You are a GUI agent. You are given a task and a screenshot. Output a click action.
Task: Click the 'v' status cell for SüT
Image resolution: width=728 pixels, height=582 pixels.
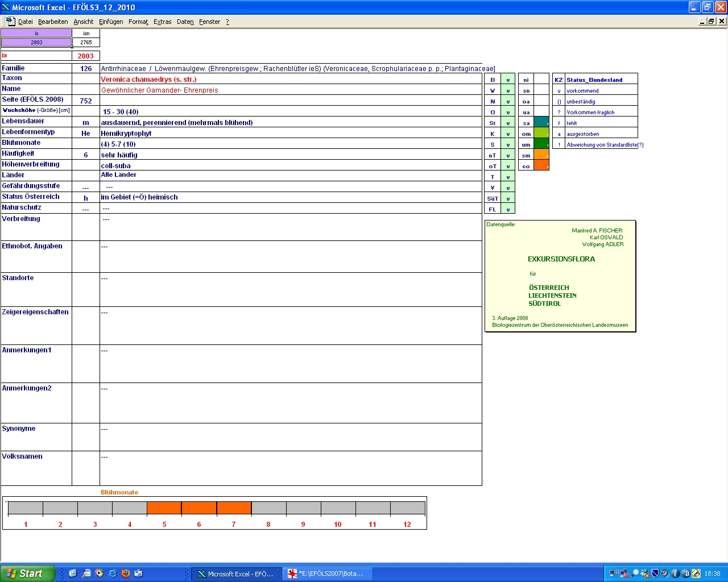click(508, 198)
